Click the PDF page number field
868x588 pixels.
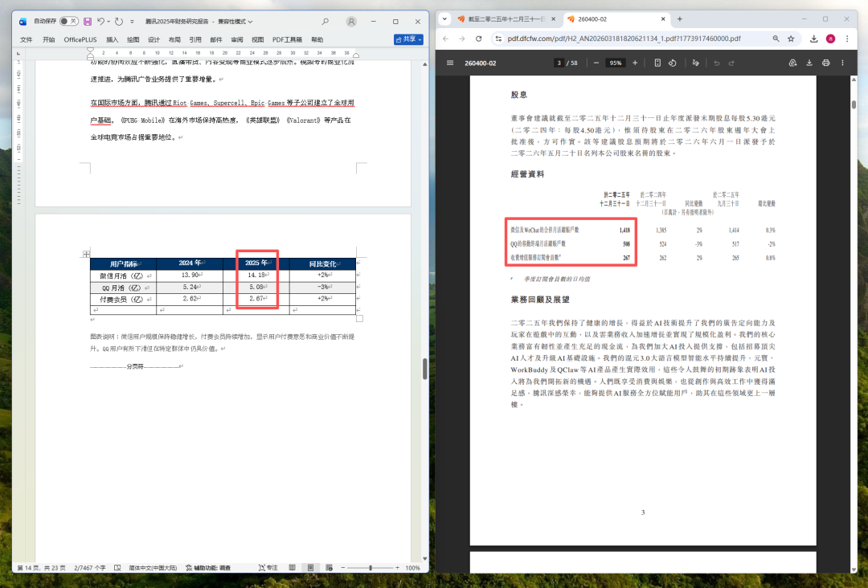click(559, 63)
